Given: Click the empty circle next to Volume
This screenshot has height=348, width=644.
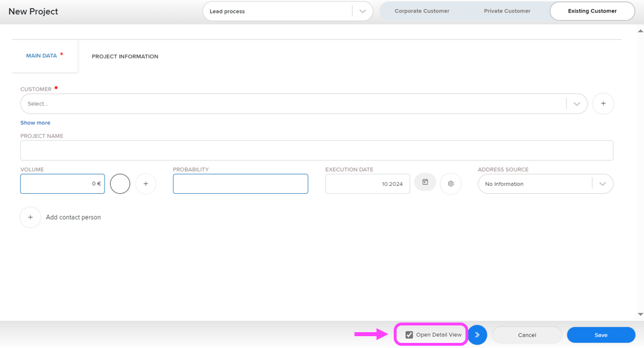Looking at the screenshot, I should tap(120, 184).
